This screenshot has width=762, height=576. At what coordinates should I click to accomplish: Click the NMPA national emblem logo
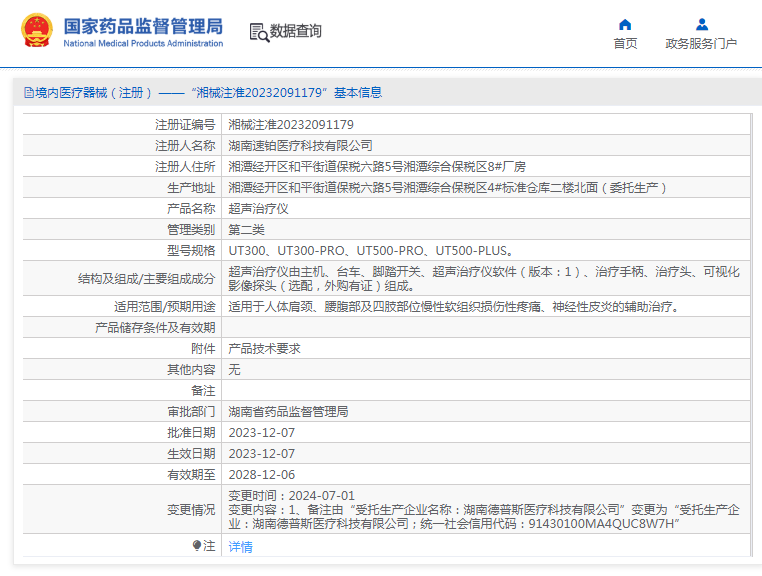tap(36, 30)
